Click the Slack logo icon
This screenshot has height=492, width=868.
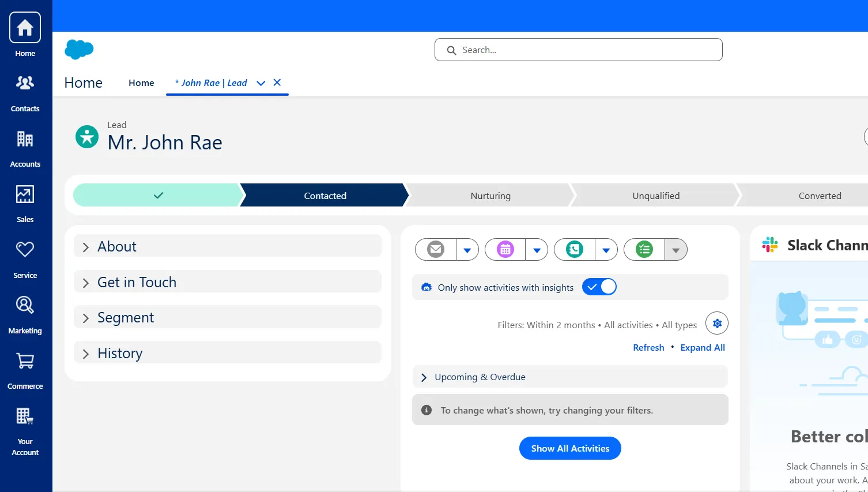point(770,245)
